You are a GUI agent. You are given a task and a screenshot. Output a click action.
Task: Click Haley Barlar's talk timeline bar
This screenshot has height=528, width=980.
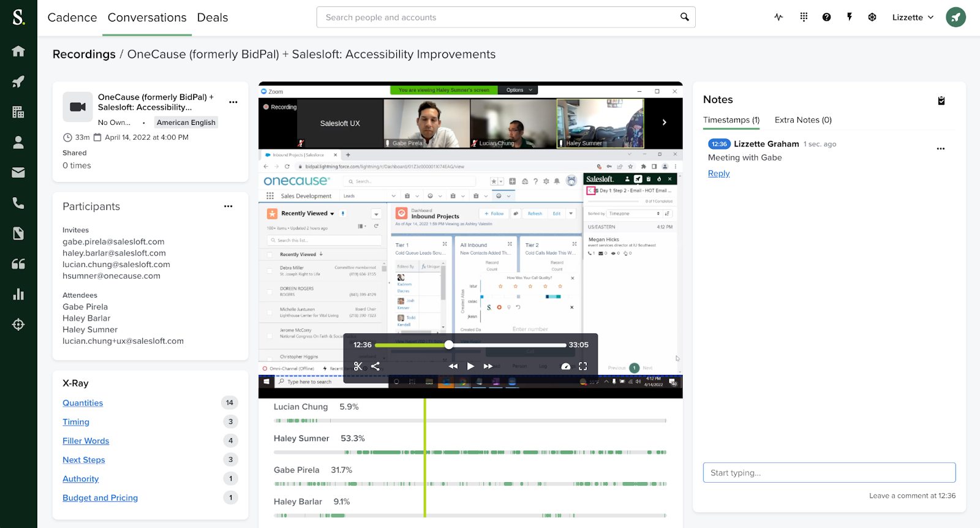470,516
